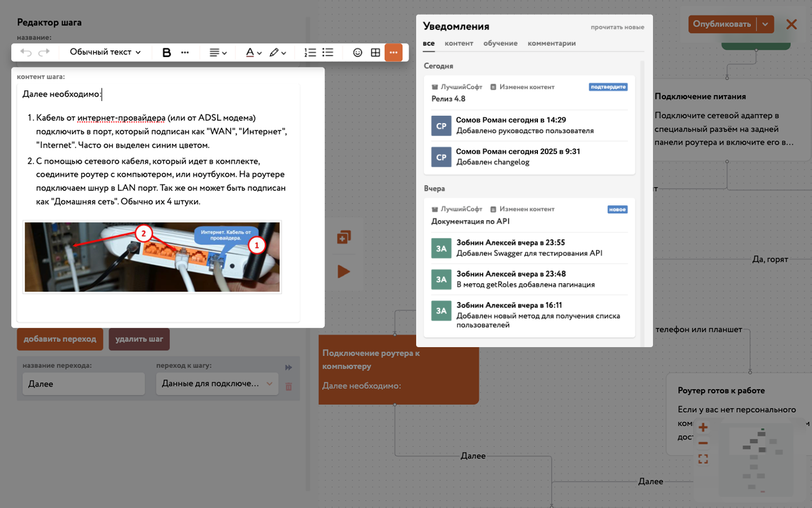Click the duplicate step icon

[x=343, y=237]
